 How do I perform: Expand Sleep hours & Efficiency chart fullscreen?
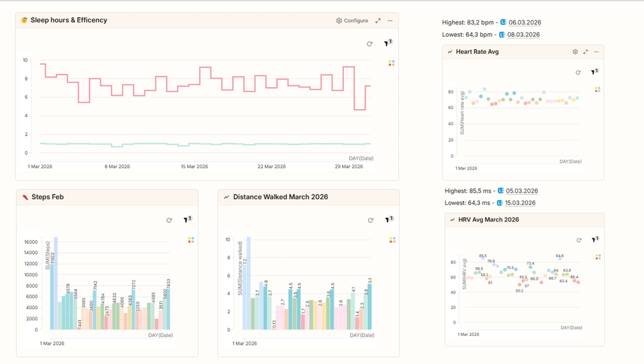pos(378,21)
